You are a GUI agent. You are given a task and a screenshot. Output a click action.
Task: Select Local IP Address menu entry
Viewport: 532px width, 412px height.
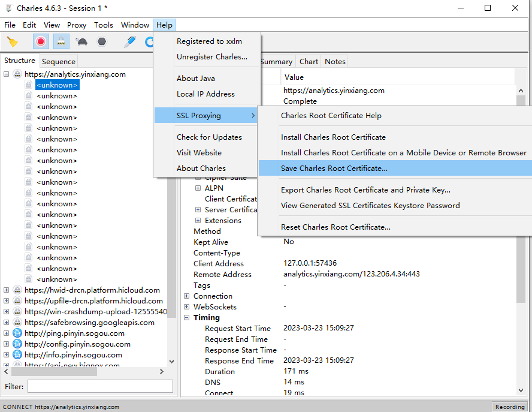207,94
